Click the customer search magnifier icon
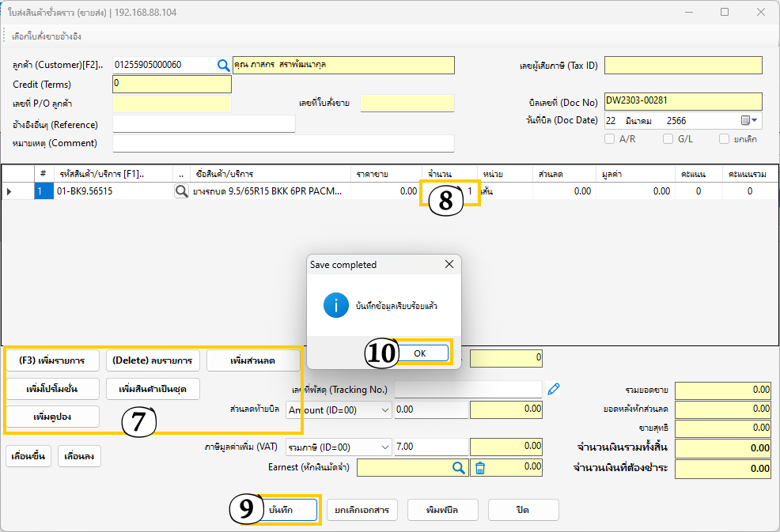This screenshot has height=532, width=780. coord(224,66)
